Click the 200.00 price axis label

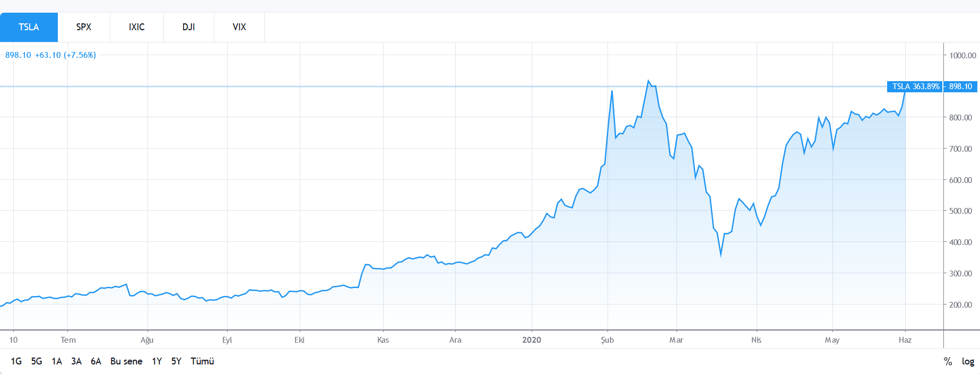[x=960, y=305]
